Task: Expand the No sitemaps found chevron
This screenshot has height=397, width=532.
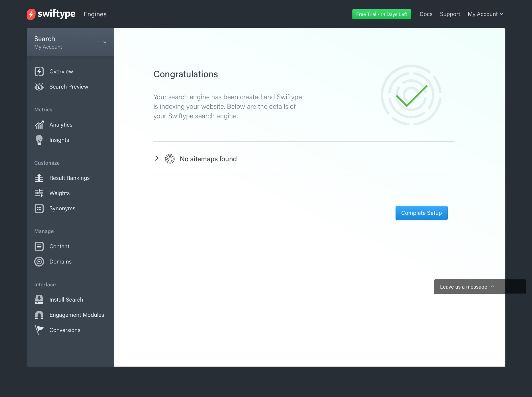Action: [157, 158]
